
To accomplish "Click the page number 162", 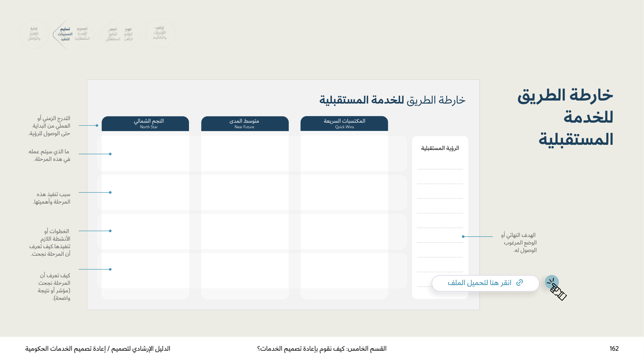I will pos(614,349).
